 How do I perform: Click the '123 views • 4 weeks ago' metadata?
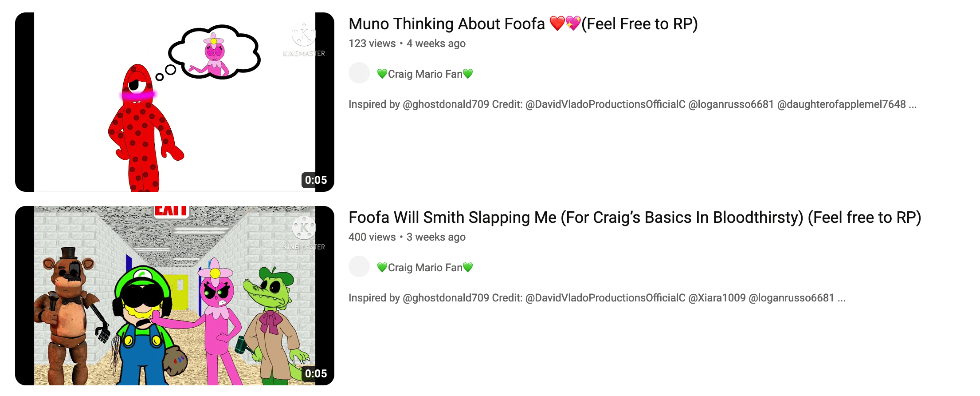click(x=407, y=44)
